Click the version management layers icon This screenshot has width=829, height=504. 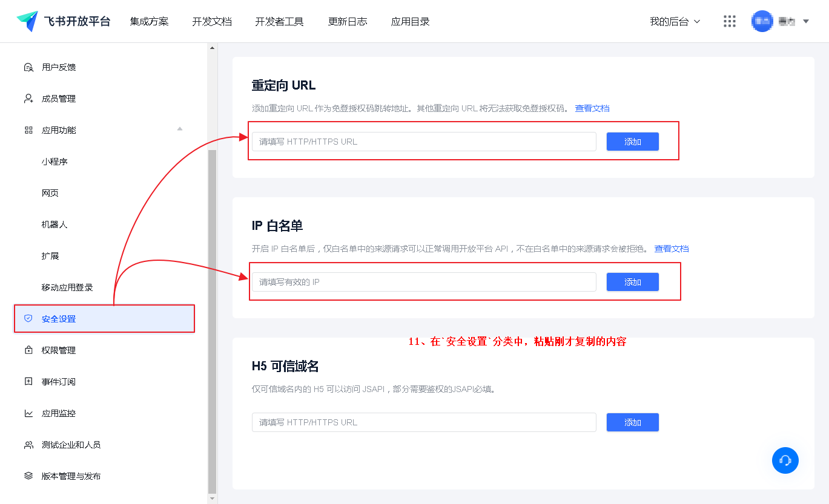(x=28, y=476)
